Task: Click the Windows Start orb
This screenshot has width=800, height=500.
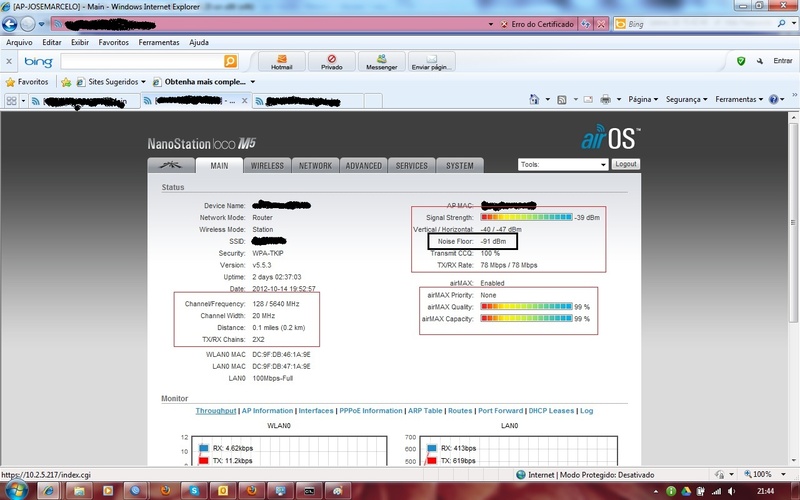Action: point(16,490)
